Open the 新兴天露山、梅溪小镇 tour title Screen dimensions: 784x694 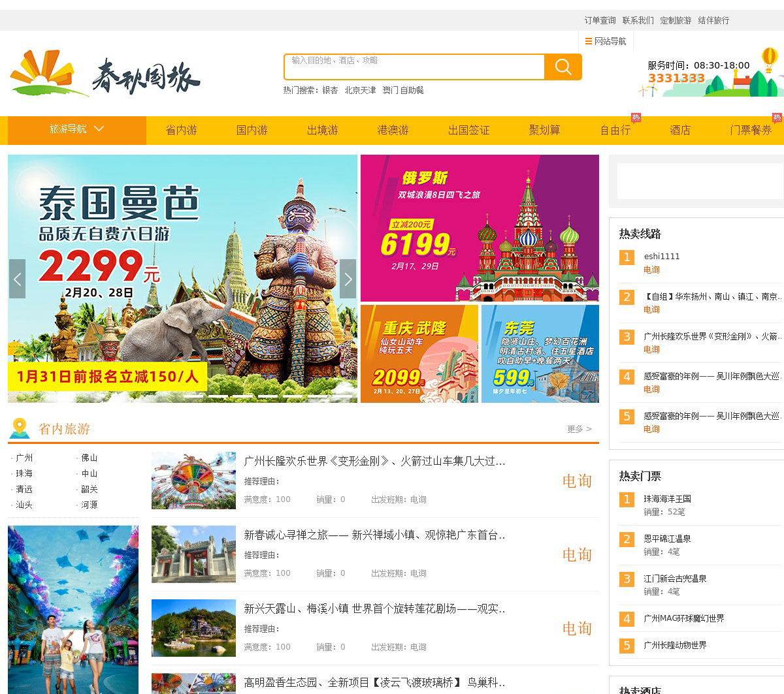[x=374, y=608]
